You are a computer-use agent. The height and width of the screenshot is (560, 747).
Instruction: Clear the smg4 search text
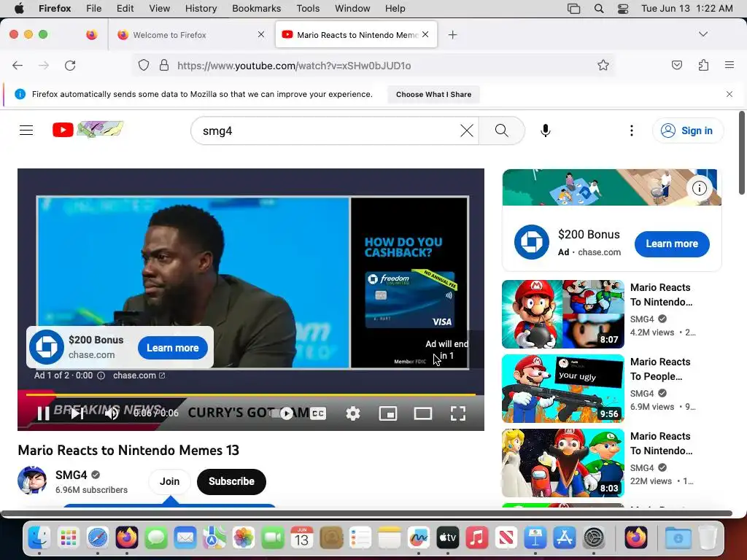[x=467, y=131]
